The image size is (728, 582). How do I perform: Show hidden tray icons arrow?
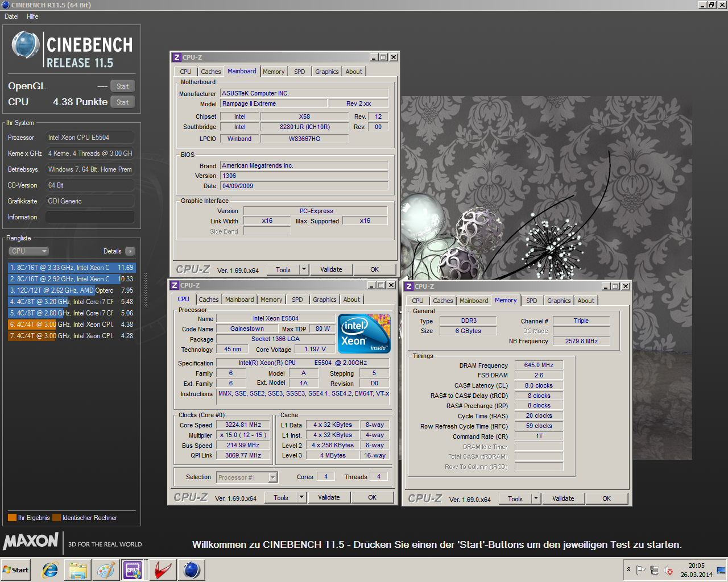(x=628, y=569)
